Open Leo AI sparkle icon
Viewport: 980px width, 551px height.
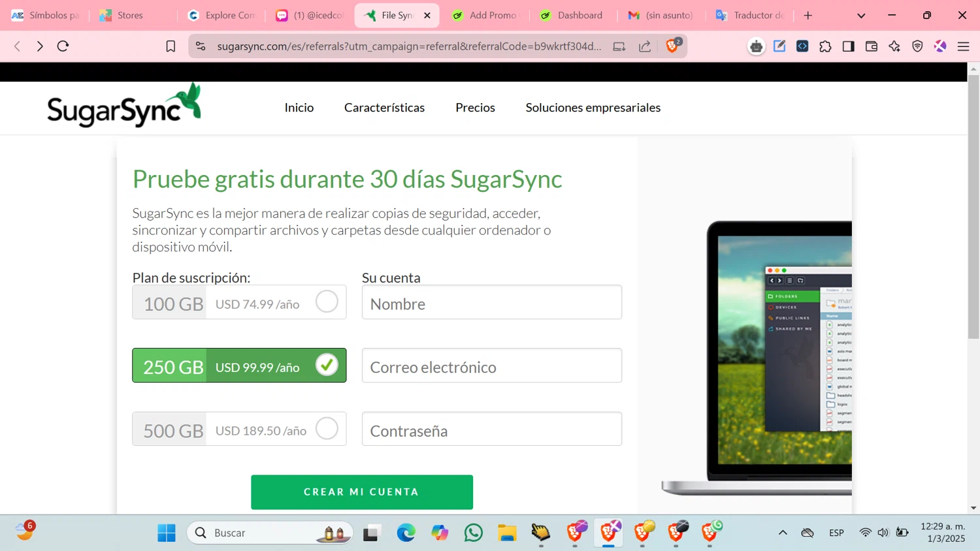[894, 46]
